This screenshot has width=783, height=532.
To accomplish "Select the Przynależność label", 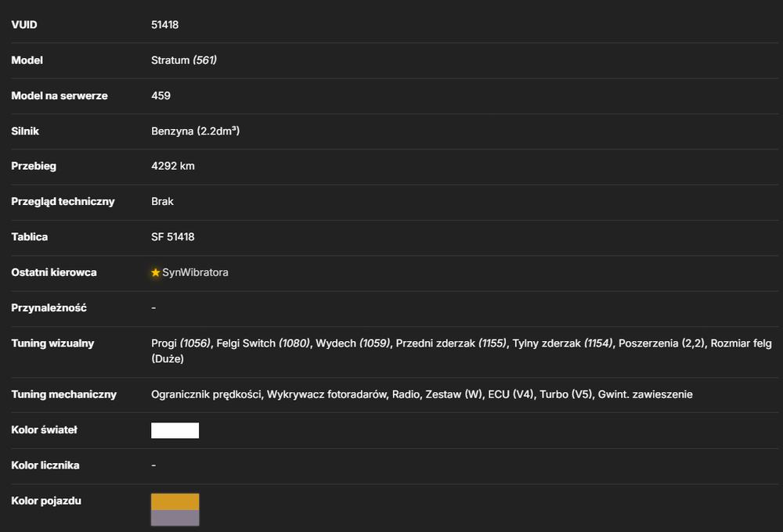I will [x=49, y=308].
